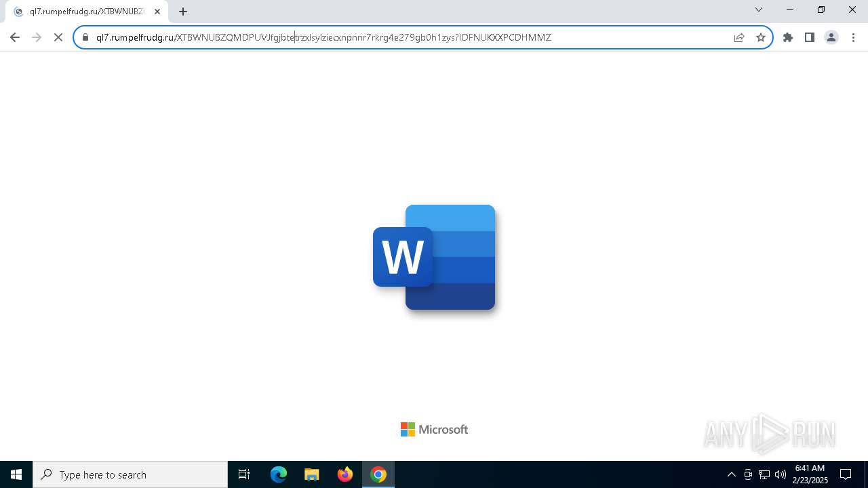View site information via lock icon
This screenshot has height=488, width=868.
point(85,37)
